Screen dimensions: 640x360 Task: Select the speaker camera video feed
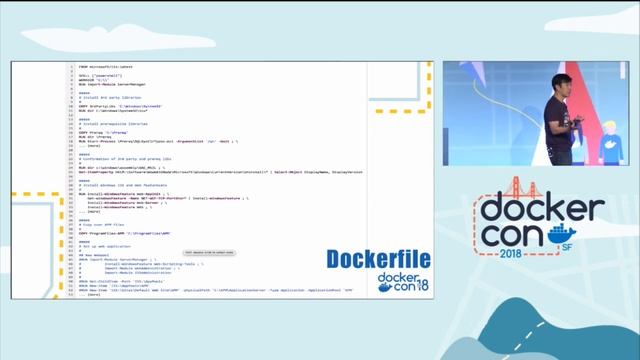(x=536, y=113)
